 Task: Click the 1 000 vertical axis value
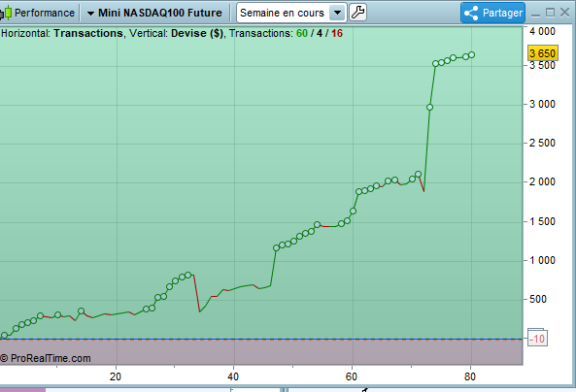(x=542, y=260)
